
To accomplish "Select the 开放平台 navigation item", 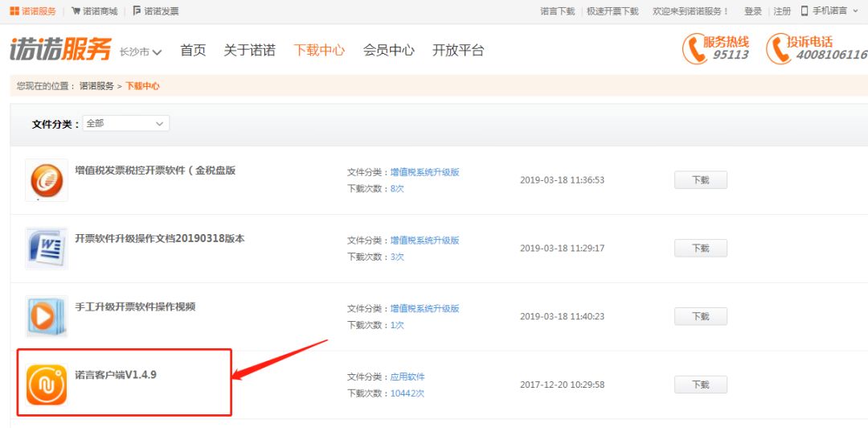I will 458,51.
